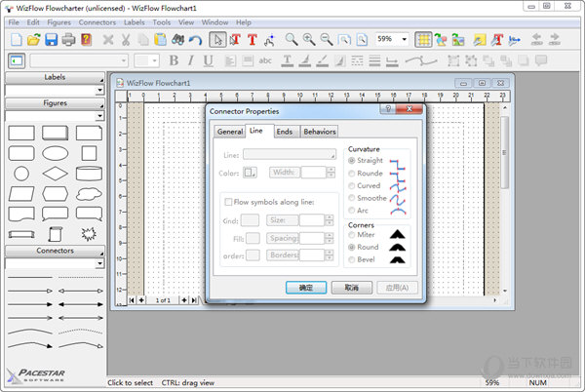Pick the diamond decision figure
585x392 pixels.
(x=56, y=174)
